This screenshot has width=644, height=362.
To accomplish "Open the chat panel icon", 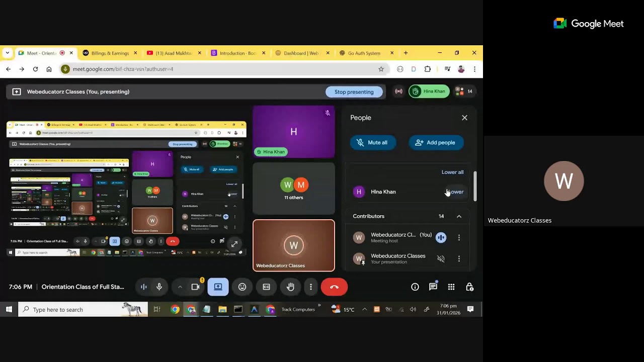I will pos(433,287).
